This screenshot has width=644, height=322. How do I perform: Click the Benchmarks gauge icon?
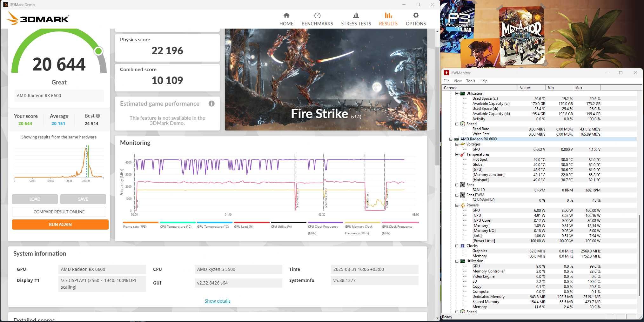coord(317,15)
